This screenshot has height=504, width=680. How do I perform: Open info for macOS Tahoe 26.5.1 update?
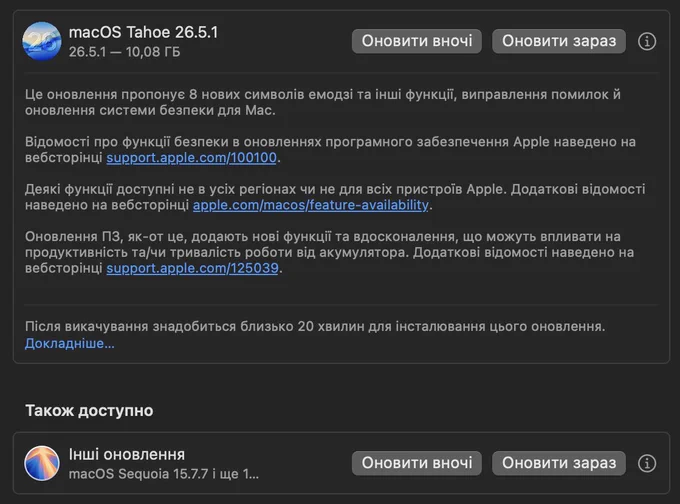pyautogui.click(x=647, y=42)
